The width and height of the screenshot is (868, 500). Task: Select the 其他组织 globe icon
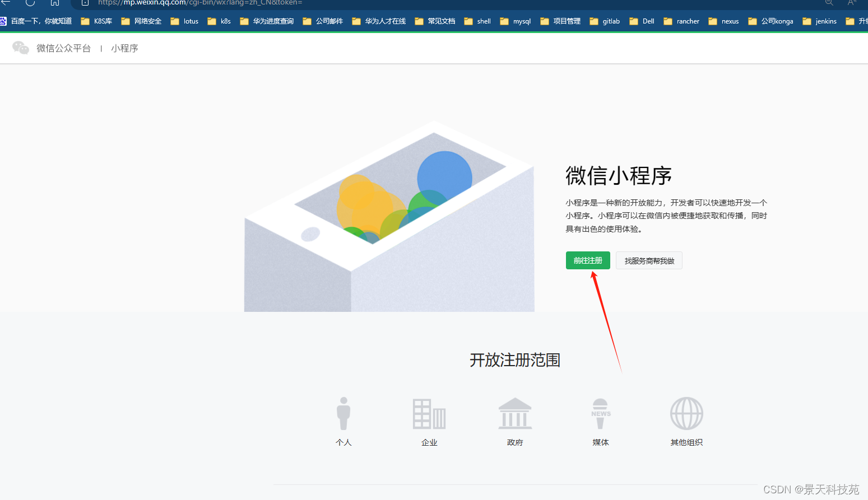pos(686,413)
